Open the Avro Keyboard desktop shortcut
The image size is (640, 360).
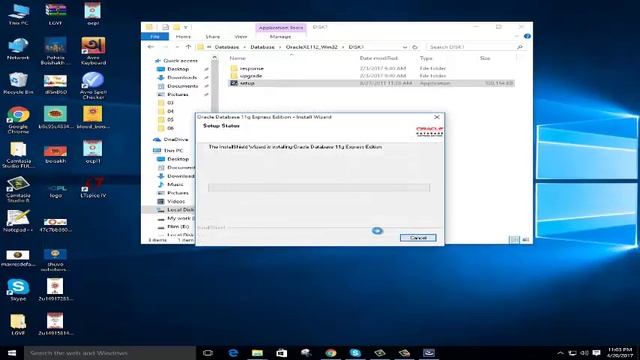93,51
